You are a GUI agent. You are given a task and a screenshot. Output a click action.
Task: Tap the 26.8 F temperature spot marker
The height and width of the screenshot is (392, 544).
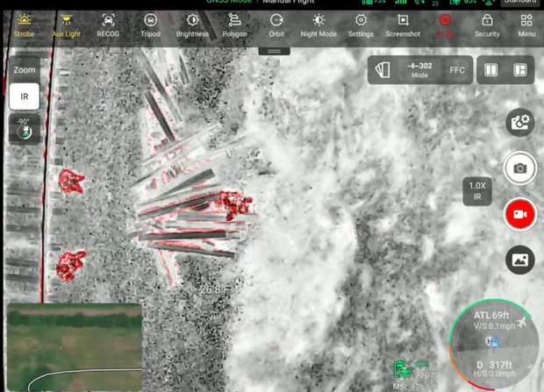coord(207,289)
